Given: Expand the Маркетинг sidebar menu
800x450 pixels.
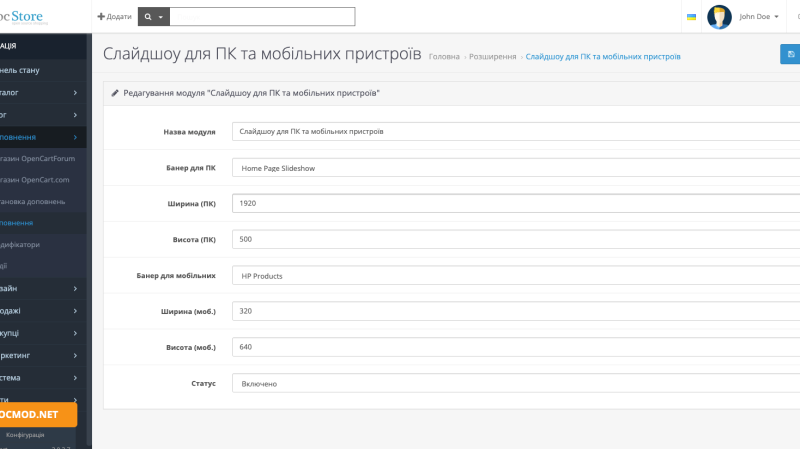Looking at the screenshot, I should (43, 356).
